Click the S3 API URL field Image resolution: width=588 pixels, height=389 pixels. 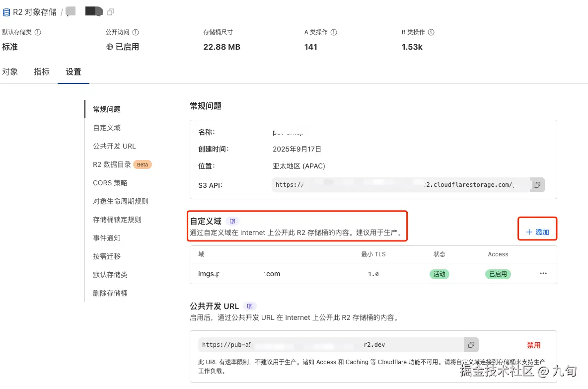pyautogui.click(x=401, y=184)
